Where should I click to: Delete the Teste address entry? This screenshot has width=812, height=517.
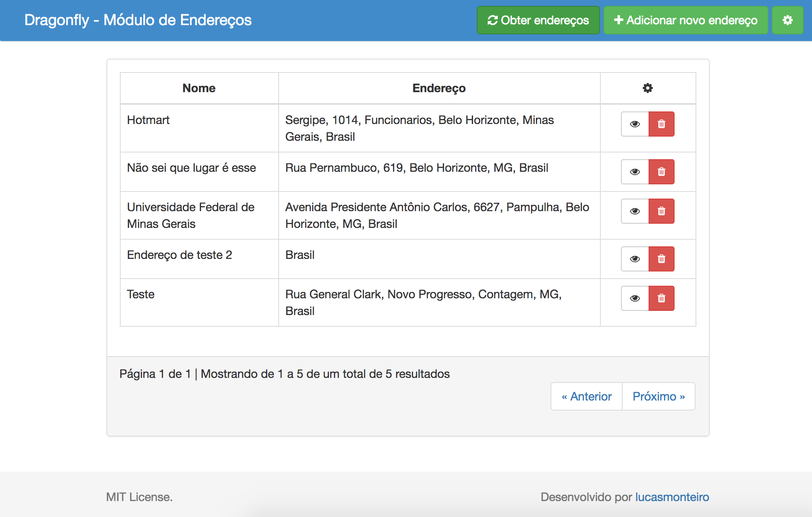click(x=661, y=298)
